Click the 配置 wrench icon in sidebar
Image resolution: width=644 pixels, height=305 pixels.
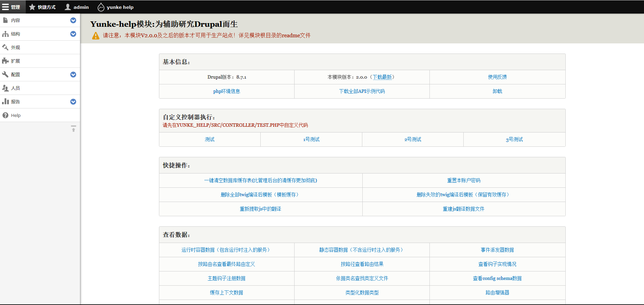coord(5,75)
